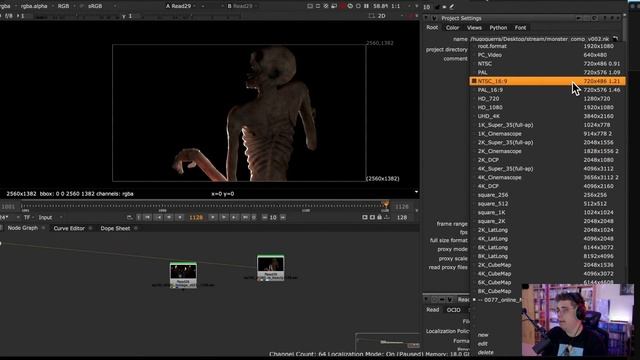This screenshot has height=360, width=640.
Task: Switch to the Dope Sheet tab
Action: (x=115, y=228)
